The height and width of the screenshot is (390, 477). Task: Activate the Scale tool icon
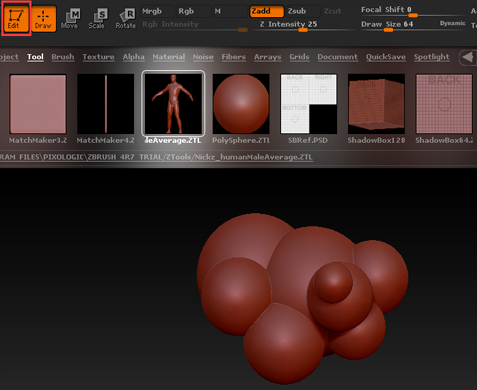click(97, 18)
